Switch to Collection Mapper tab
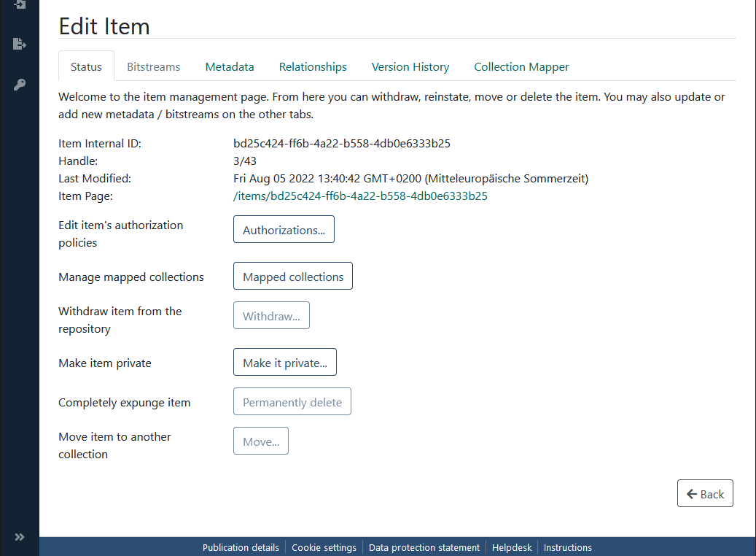This screenshot has height=556, width=756. click(x=521, y=66)
